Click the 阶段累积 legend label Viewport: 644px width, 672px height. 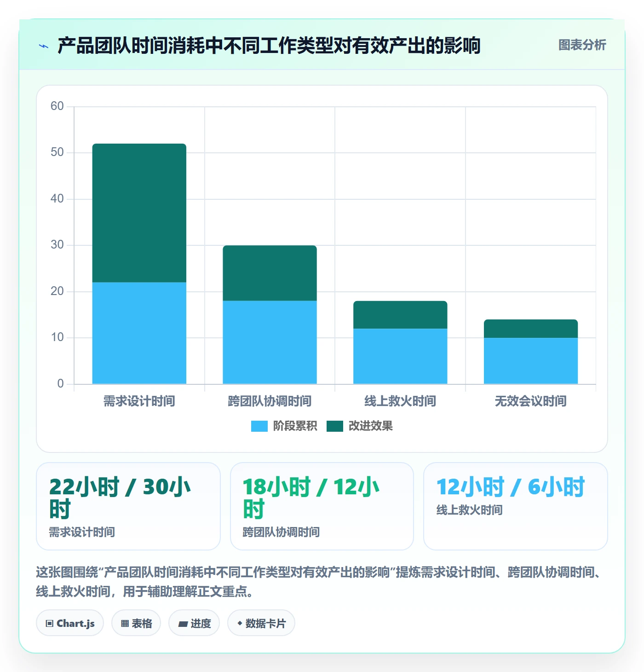tap(295, 426)
